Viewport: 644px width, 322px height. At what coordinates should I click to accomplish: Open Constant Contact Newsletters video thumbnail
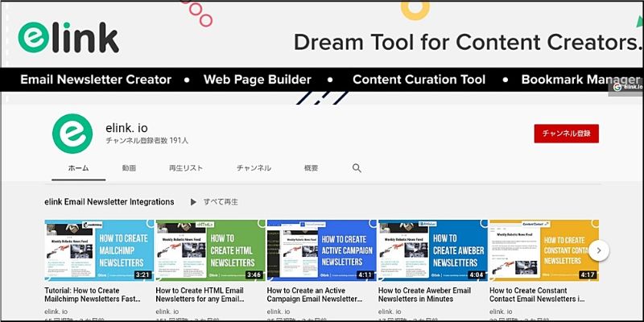pyautogui.click(x=544, y=250)
